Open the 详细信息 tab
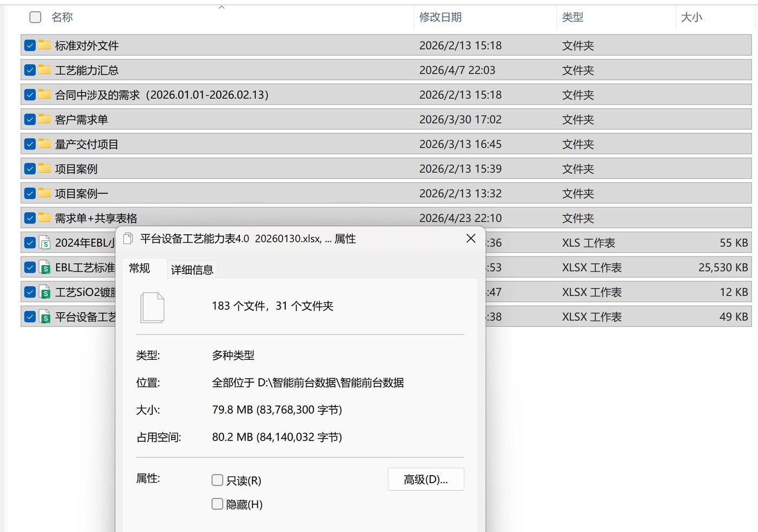The width and height of the screenshot is (758, 532). pyautogui.click(x=192, y=270)
